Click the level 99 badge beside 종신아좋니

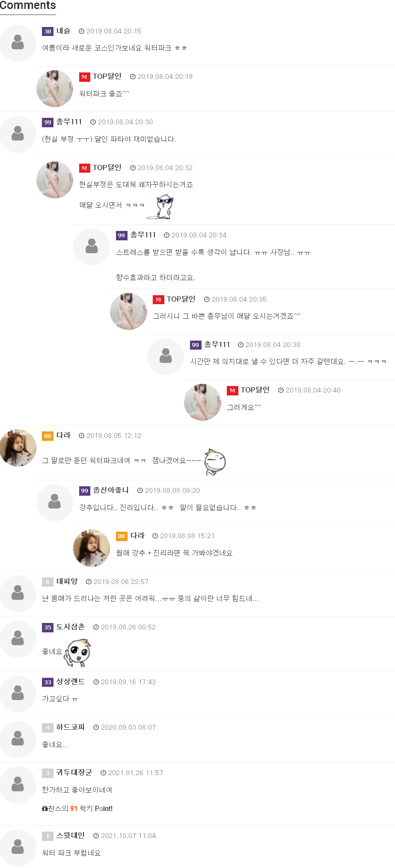[85, 491]
